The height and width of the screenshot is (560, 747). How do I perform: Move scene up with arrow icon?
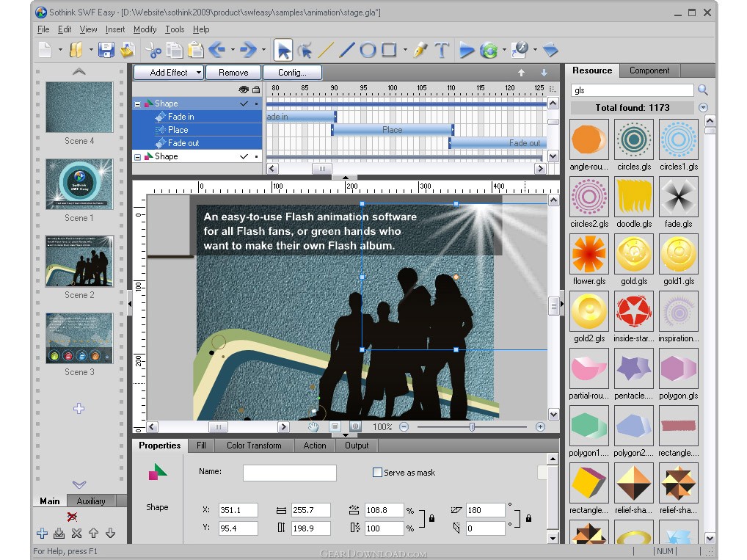coord(93,533)
